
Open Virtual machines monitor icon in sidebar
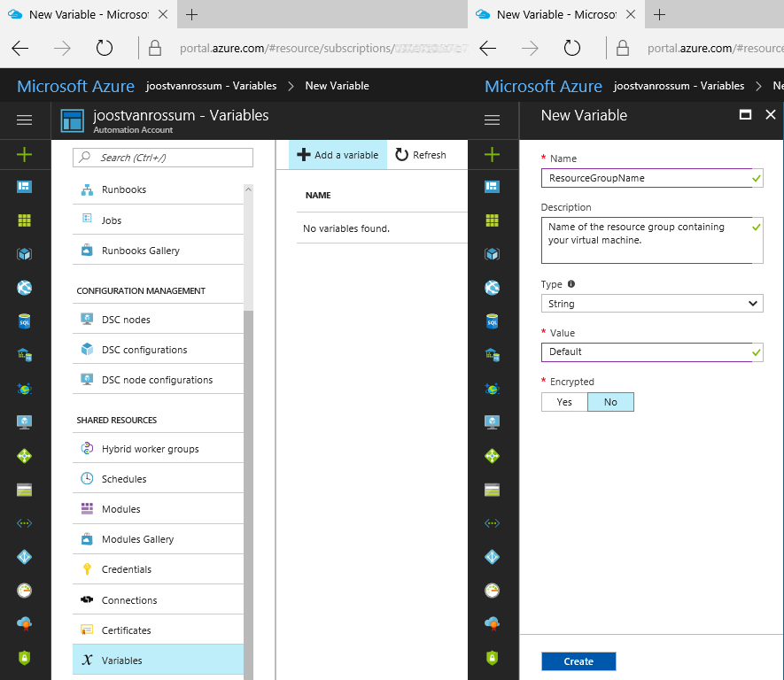(24, 421)
